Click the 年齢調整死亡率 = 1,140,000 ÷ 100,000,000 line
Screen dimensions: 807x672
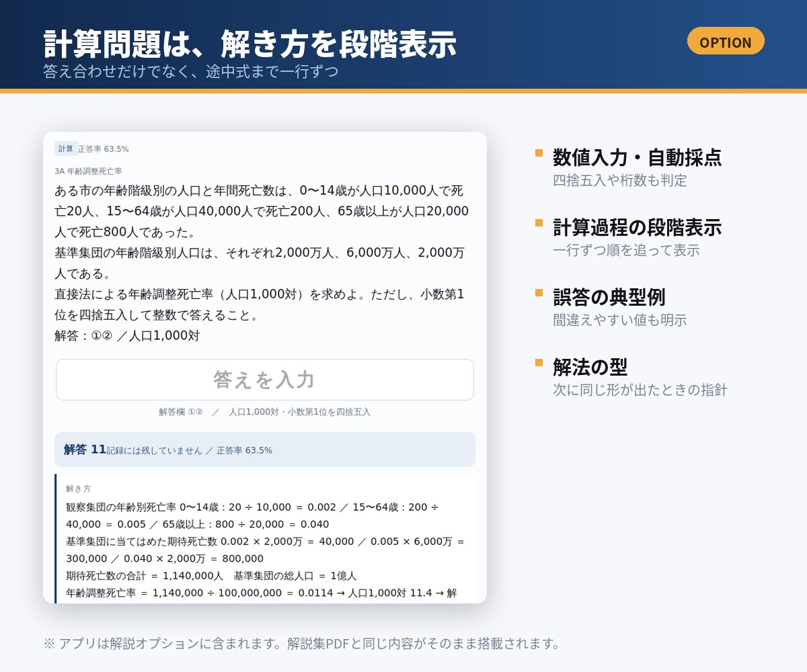(262, 593)
